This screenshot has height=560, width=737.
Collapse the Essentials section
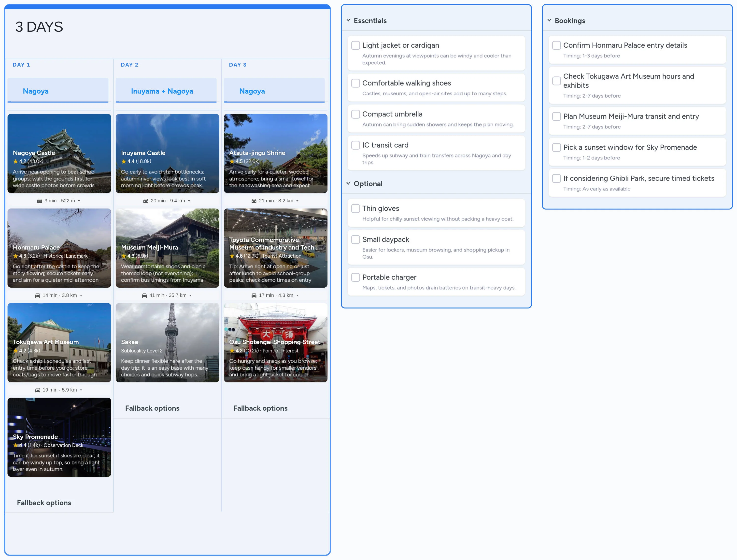point(348,20)
